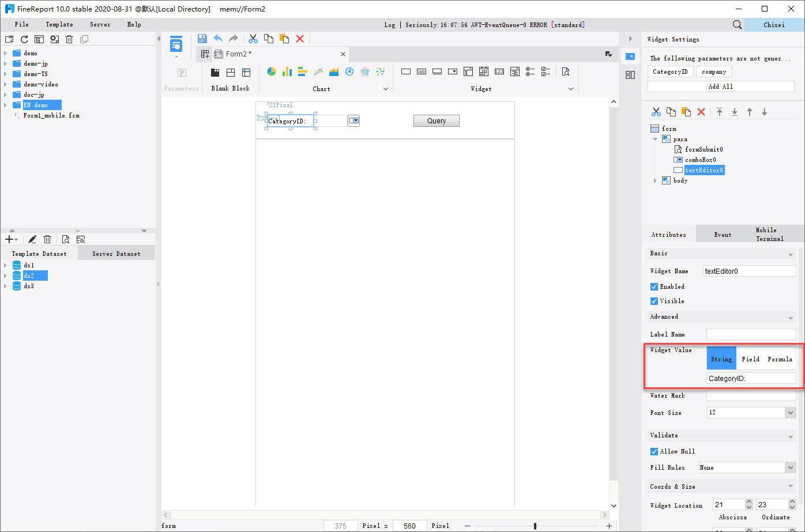Select String widget value type
The width and height of the screenshot is (805, 532).
[x=721, y=359]
